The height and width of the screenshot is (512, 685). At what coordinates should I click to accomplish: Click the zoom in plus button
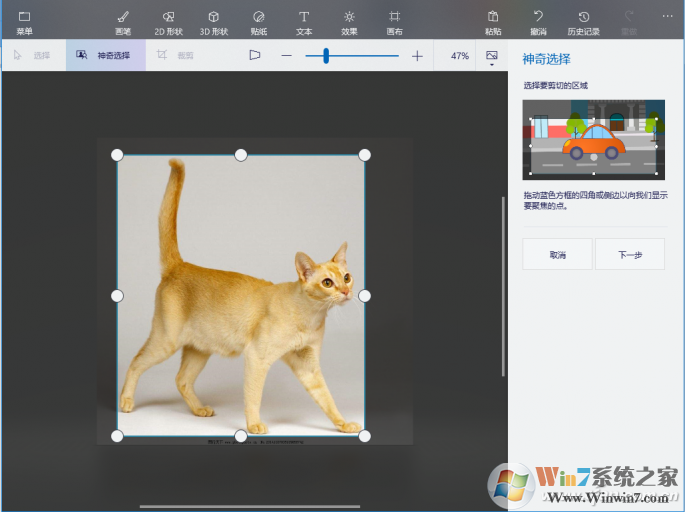(x=417, y=56)
